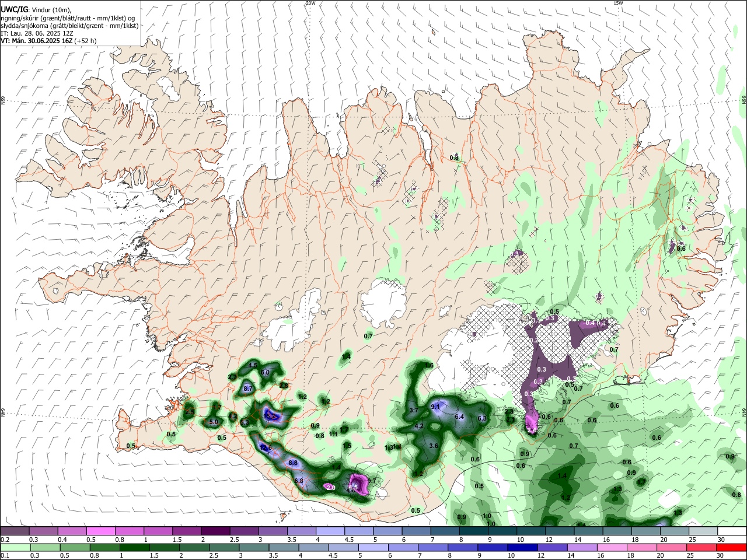Viewport: 747px width, 560px height.
Task: Click the 6.0 precipitation value on map
Action: coord(265,372)
